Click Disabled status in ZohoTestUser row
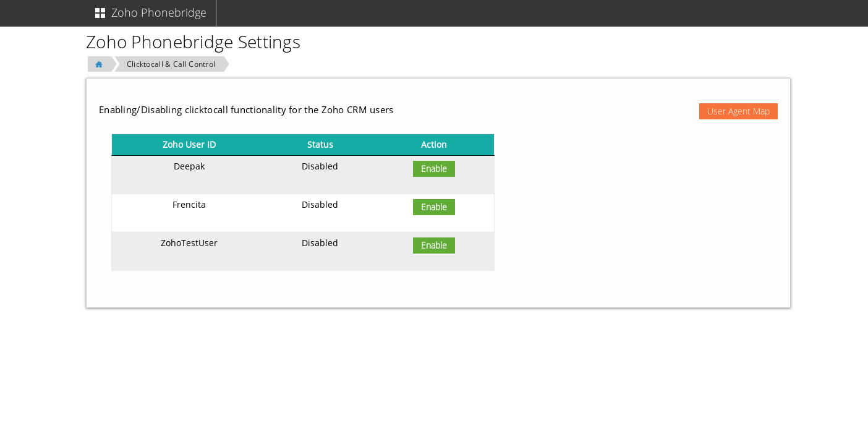 coord(320,243)
